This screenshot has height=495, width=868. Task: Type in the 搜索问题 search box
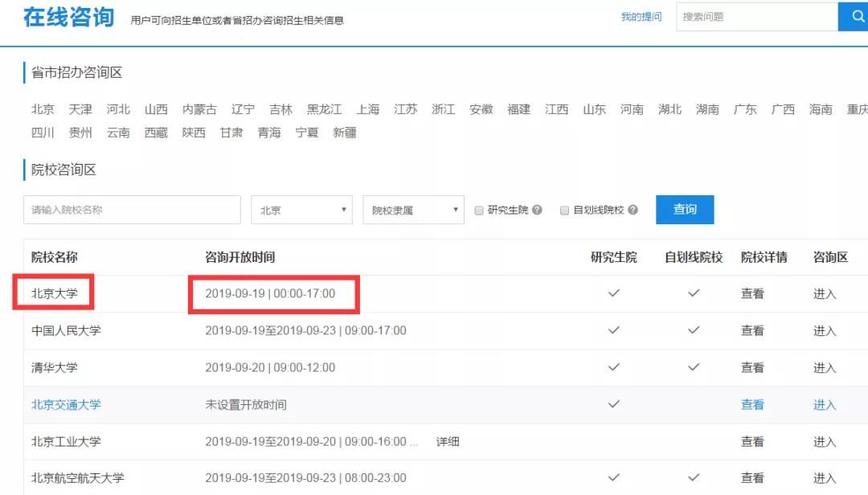tap(755, 17)
